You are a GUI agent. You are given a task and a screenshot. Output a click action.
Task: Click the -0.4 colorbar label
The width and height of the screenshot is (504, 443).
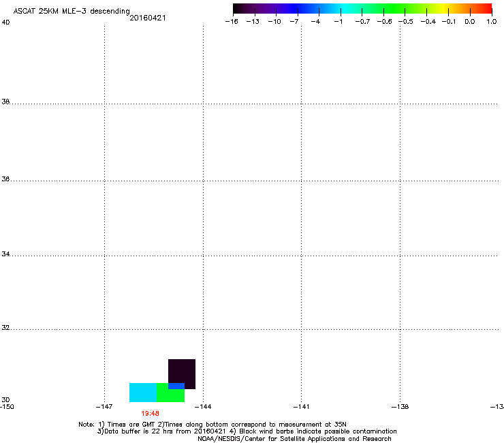pos(428,22)
